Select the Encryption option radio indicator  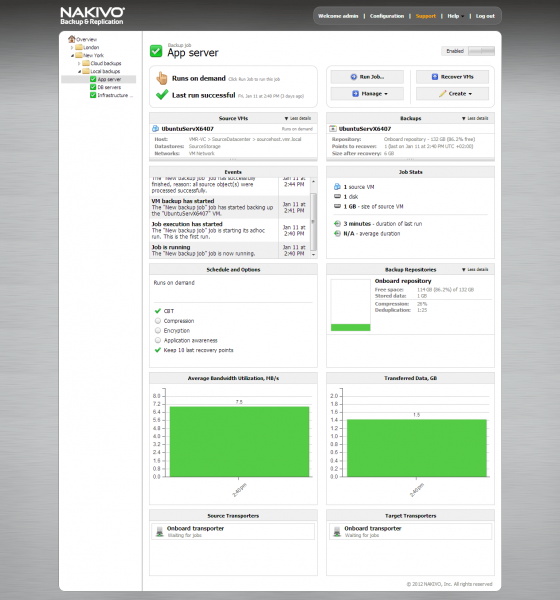(x=158, y=330)
